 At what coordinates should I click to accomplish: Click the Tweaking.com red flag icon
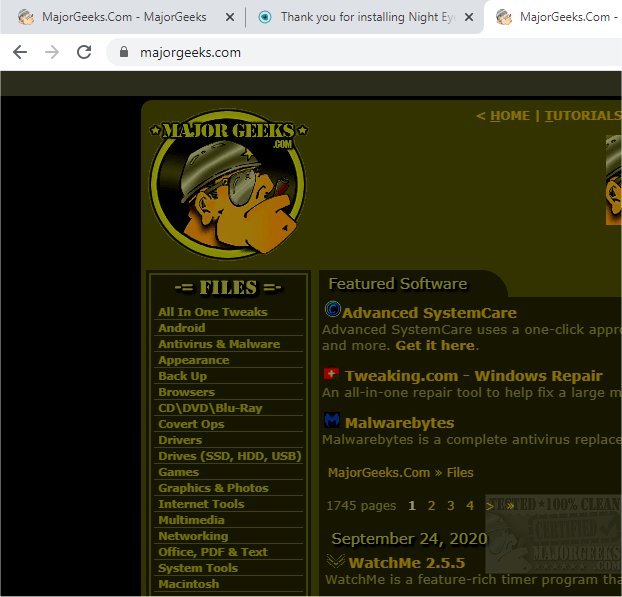[331, 373]
